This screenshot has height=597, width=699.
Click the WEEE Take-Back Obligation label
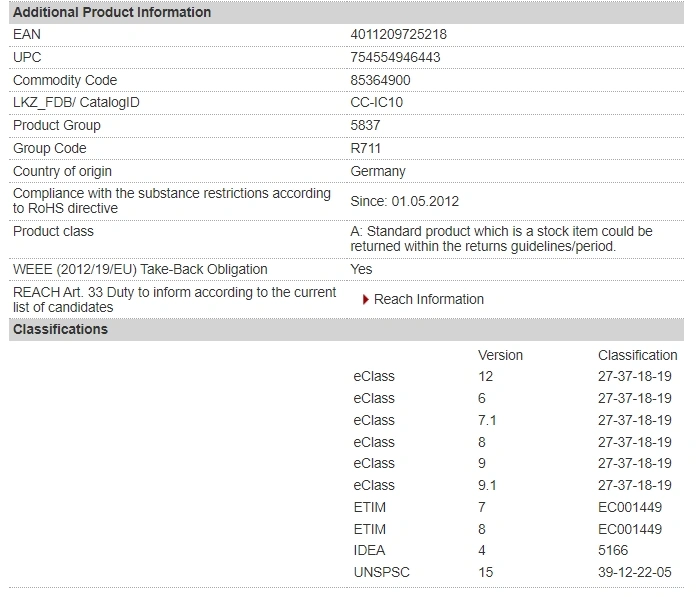pos(140,269)
